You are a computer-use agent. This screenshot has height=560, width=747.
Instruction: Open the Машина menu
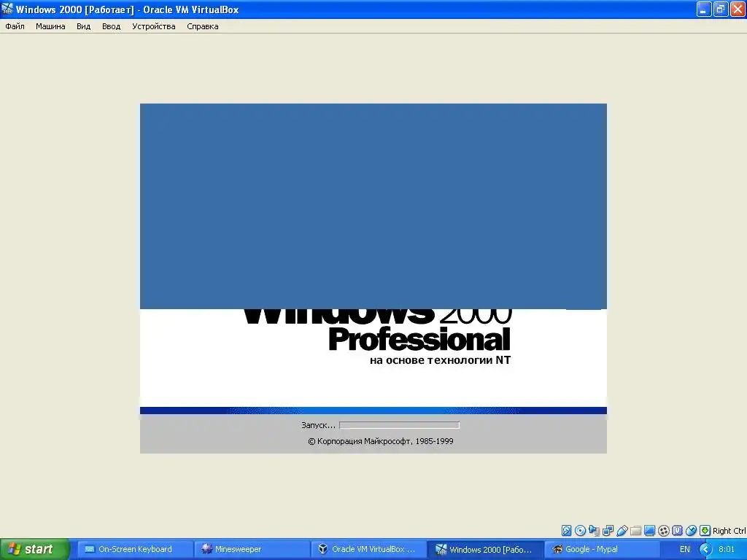pos(50,26)
